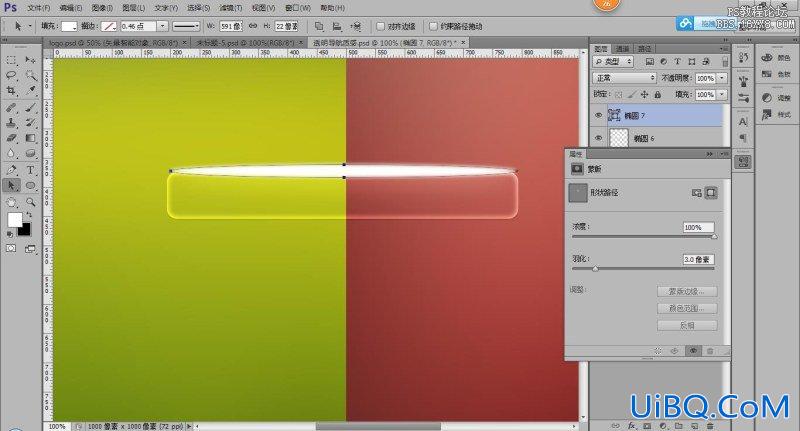Open tool preset picker arrow
This screenshot has height=431, width=800.
click(30, 26)
